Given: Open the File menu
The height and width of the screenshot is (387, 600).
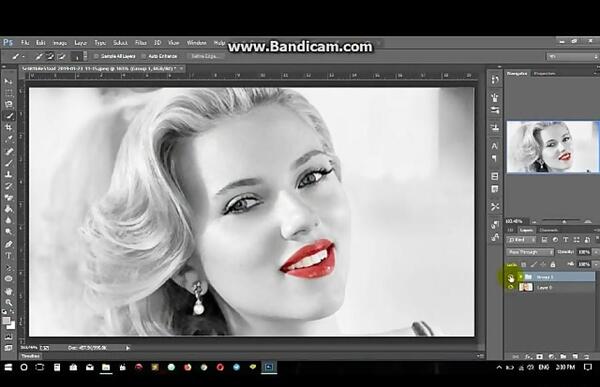Looking at the screenshot, I should coord(25,42).
